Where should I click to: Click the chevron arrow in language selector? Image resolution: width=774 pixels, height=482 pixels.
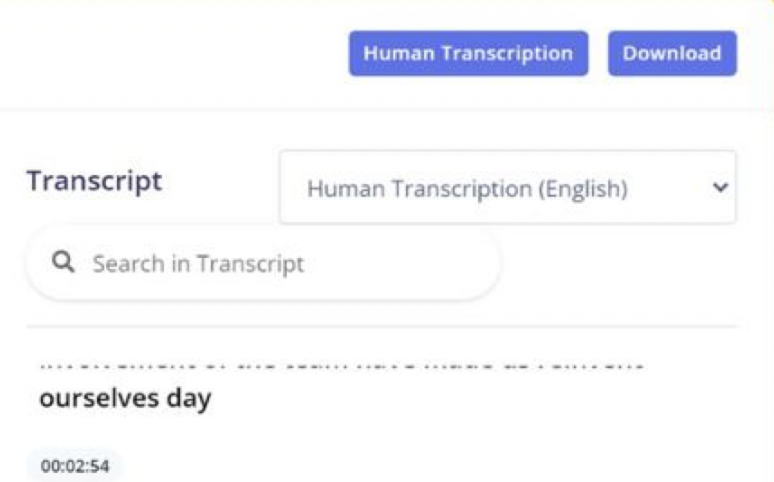720,188
